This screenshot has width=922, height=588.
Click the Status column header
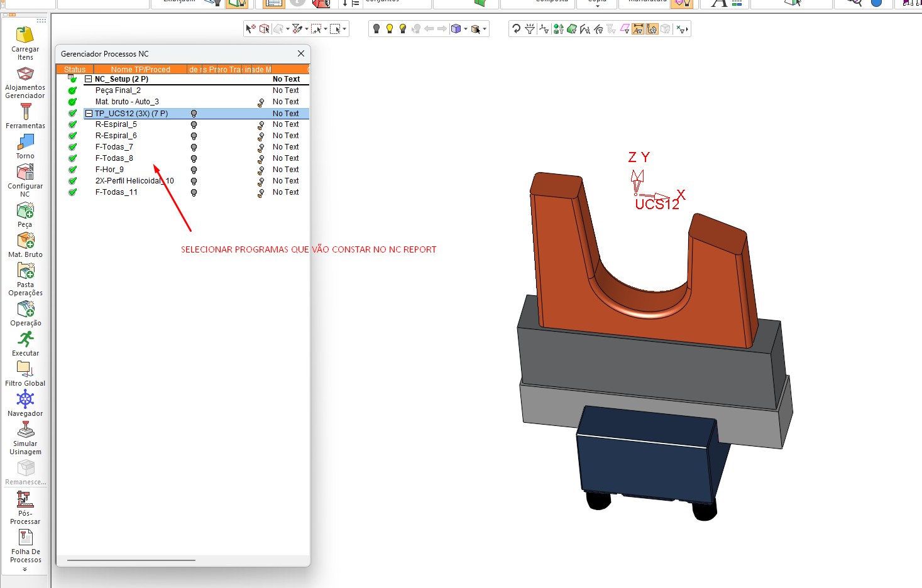[75, 69]
